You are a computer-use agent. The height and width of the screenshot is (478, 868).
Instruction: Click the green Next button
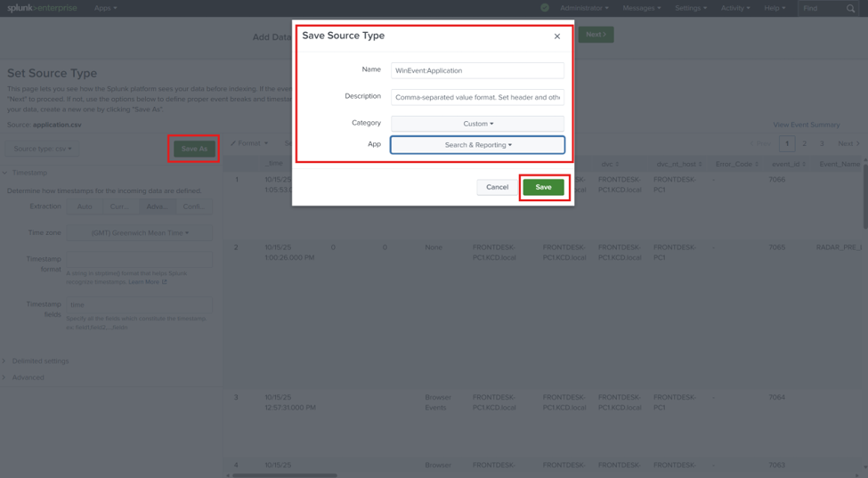point(596,35)
